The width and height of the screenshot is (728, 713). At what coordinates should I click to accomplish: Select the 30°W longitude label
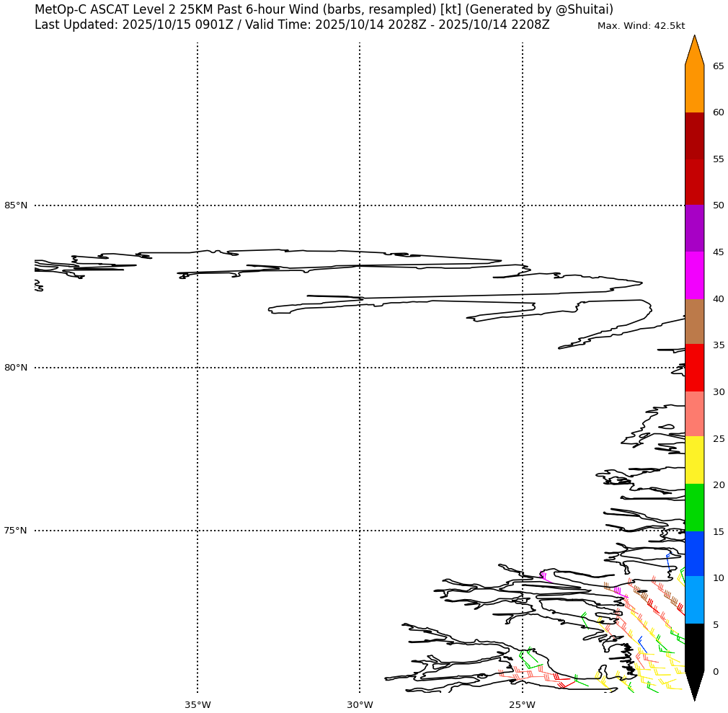(x=360, y=704)
